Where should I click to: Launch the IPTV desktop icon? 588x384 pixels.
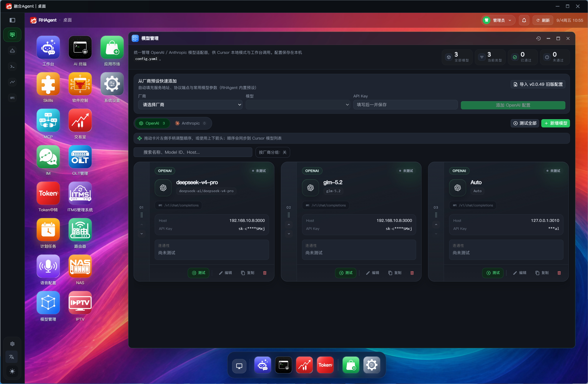(80, 303)
